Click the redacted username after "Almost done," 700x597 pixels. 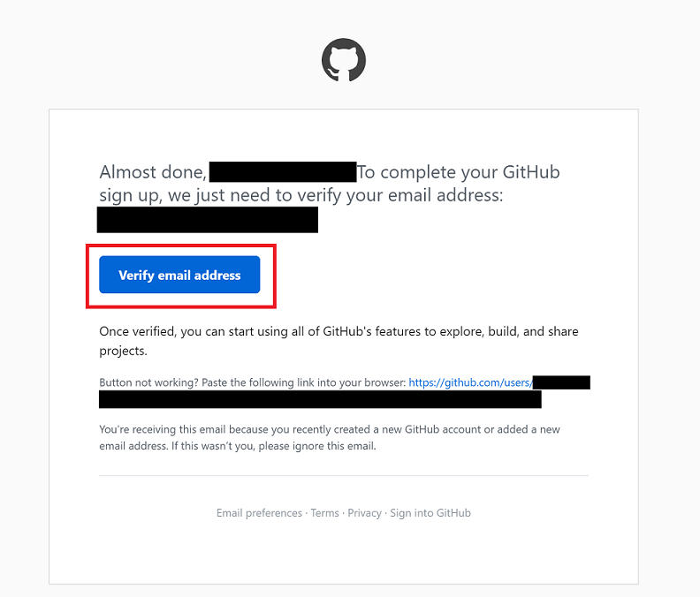(283, 172)
